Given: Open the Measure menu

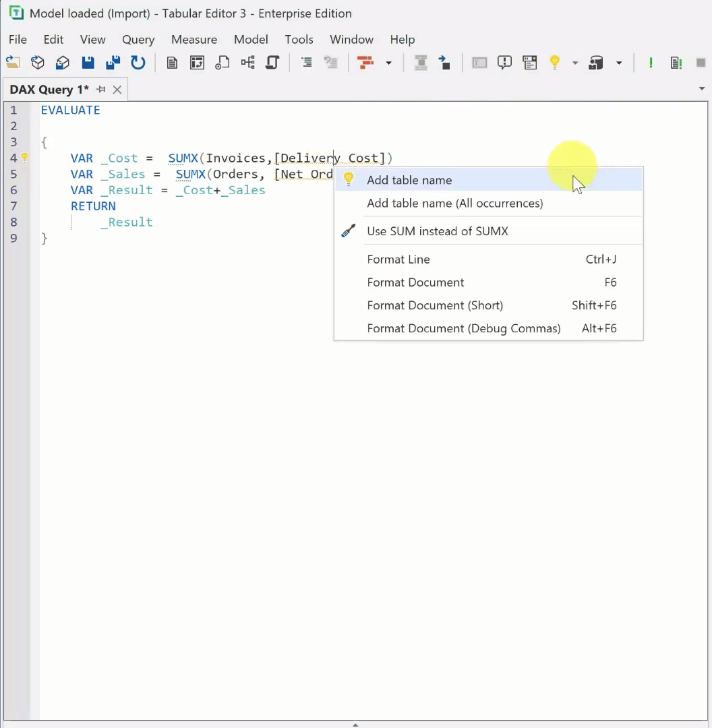Looking at the screenshot, I should (194, 40).
